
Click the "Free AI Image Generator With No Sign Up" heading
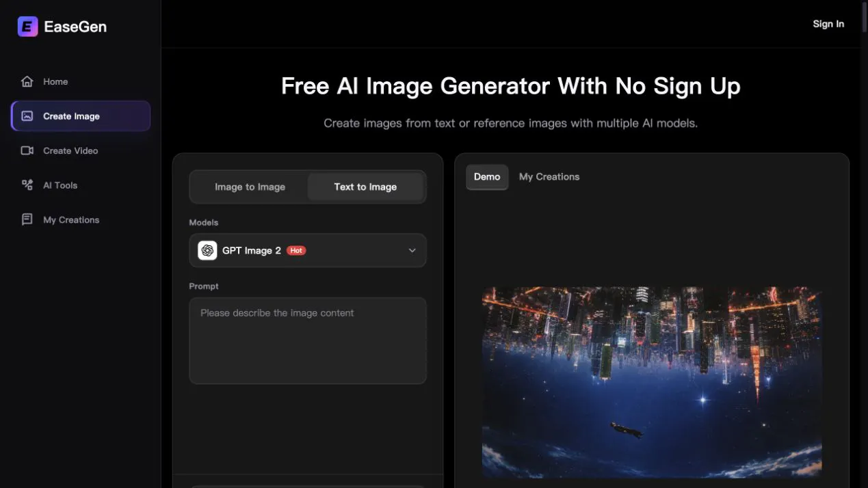coord(511,86)
